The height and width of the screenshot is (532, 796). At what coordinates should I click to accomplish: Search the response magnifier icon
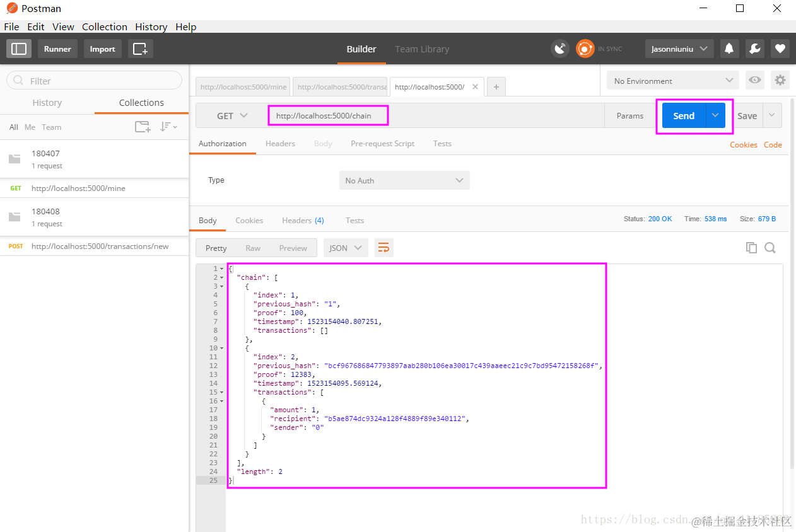point(770,248)
